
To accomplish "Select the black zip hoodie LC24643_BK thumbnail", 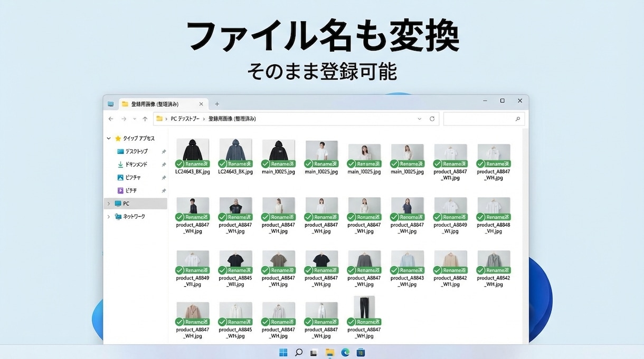I will point(193,153).
